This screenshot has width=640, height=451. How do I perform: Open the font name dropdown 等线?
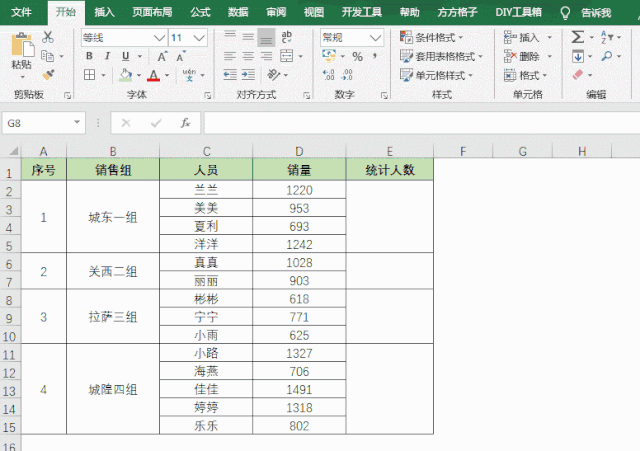coord(159,38)
